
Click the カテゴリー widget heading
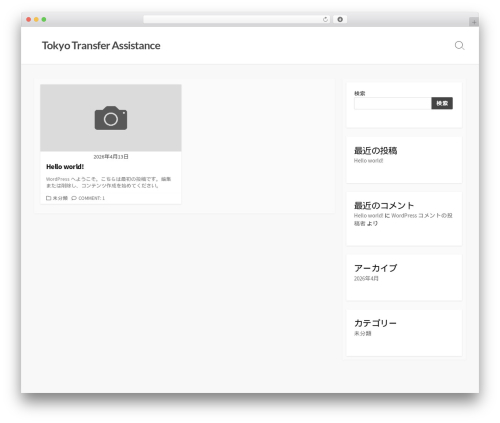tap(375, 323)
